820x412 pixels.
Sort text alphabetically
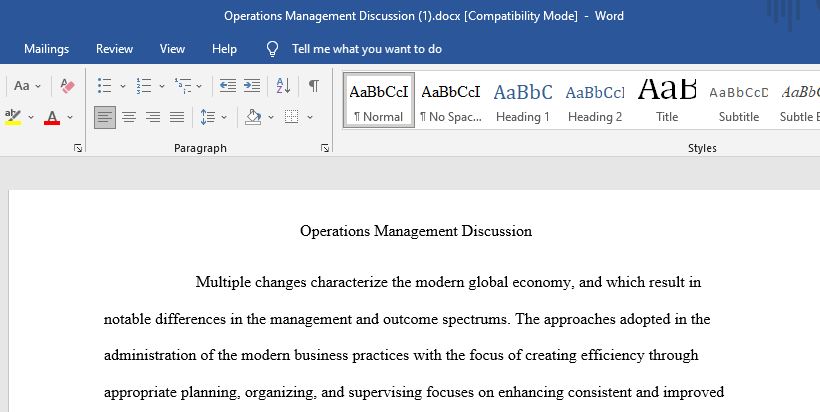(283, 85)
